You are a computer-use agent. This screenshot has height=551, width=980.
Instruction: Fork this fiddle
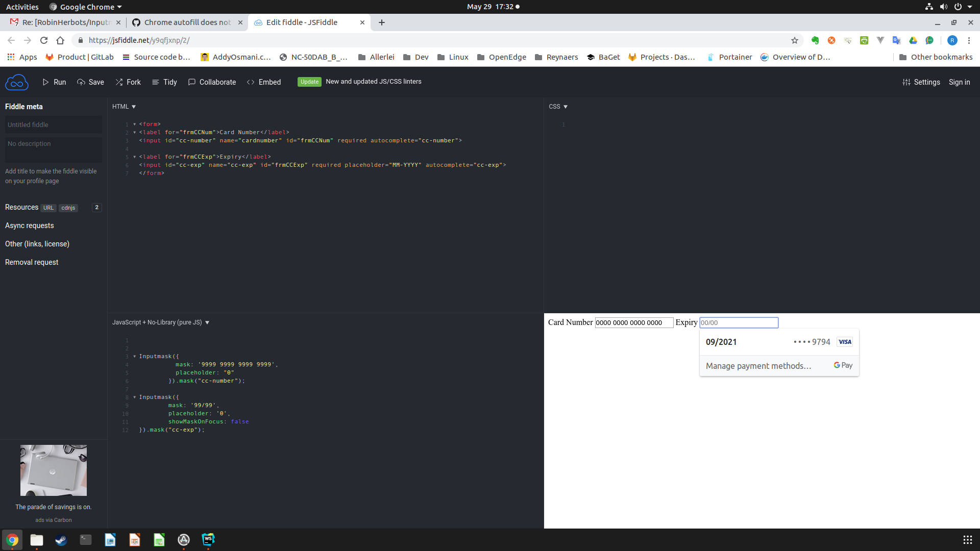coord(128,82)
